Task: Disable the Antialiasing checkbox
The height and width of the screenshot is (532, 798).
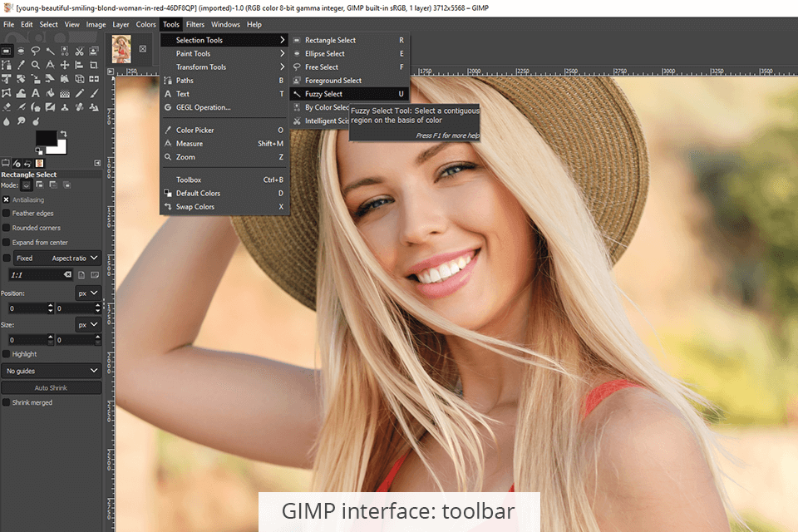Action: pos(6,199)
